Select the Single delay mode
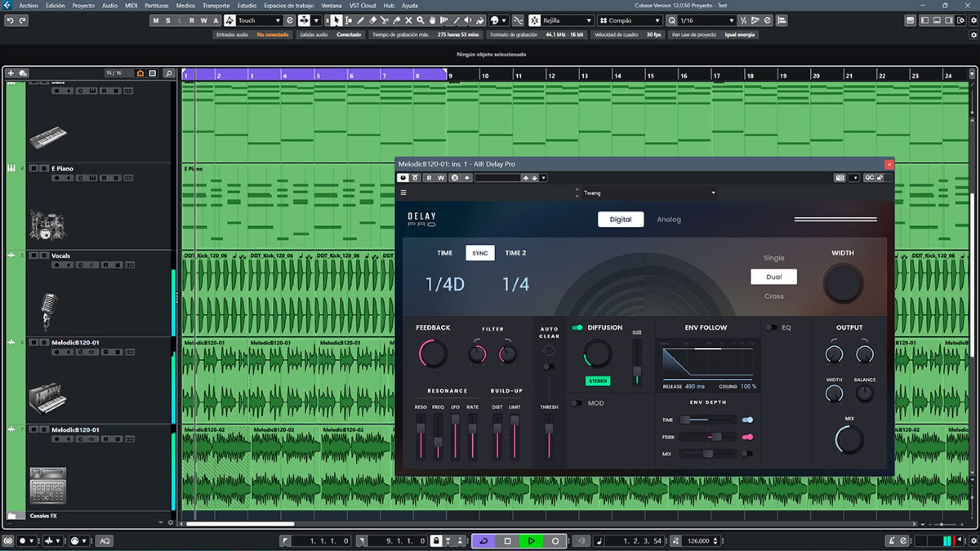The width and height of the screenshot is (980, 551). (774, 258)
